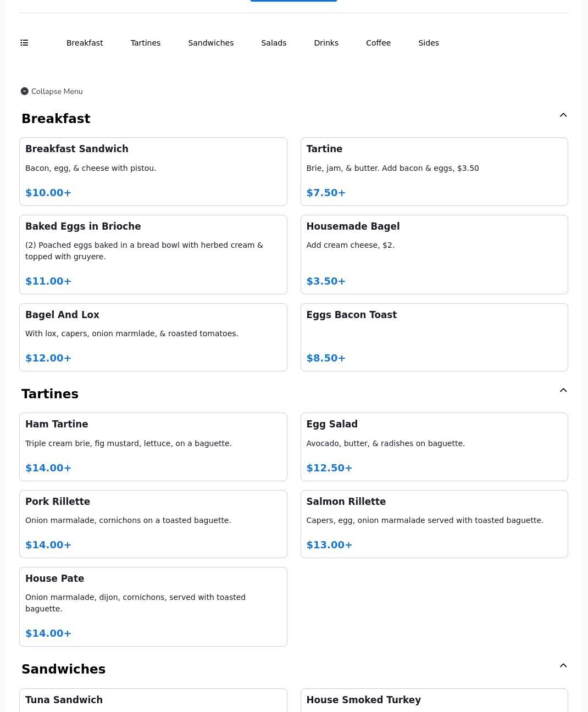The height and width of the screenshot is (712, 588).
Task: Select the Tartines category tab
Action: (146, 43)
